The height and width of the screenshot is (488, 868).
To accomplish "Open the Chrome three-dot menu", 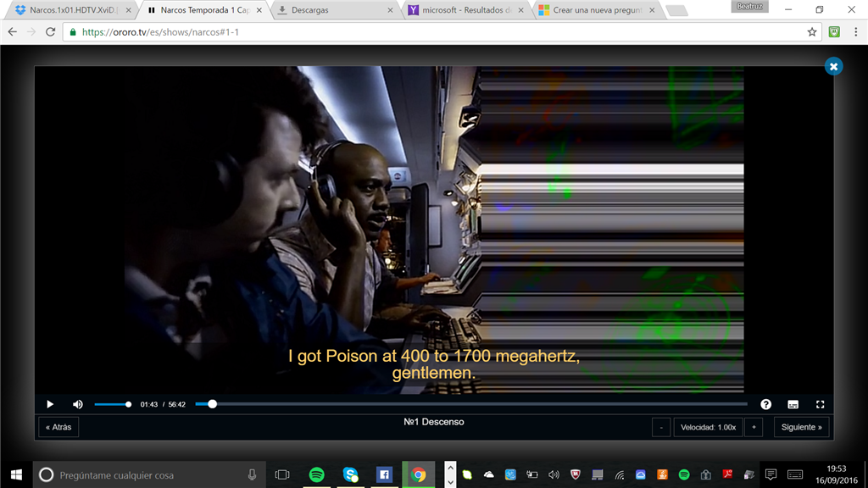I will click(856, 32).
